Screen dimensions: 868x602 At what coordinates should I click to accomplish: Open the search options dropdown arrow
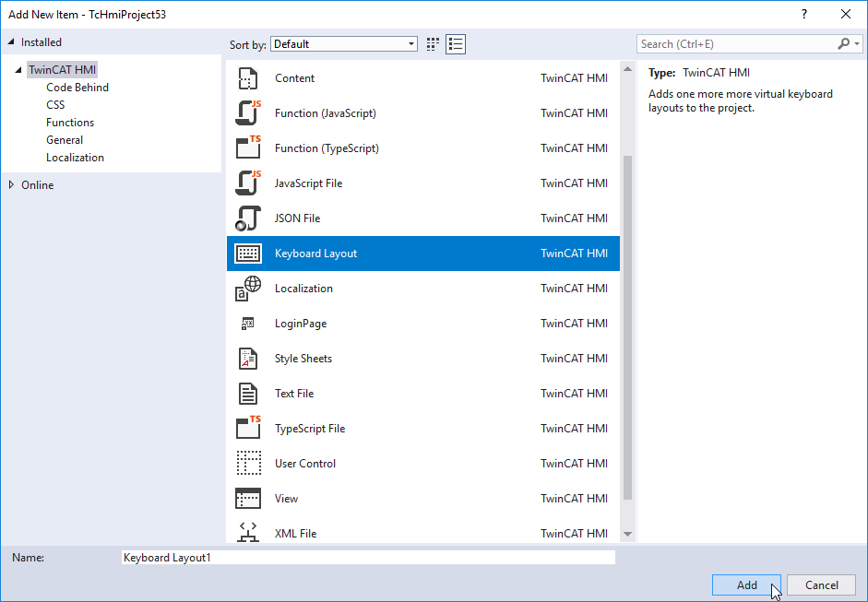(857, 43)
